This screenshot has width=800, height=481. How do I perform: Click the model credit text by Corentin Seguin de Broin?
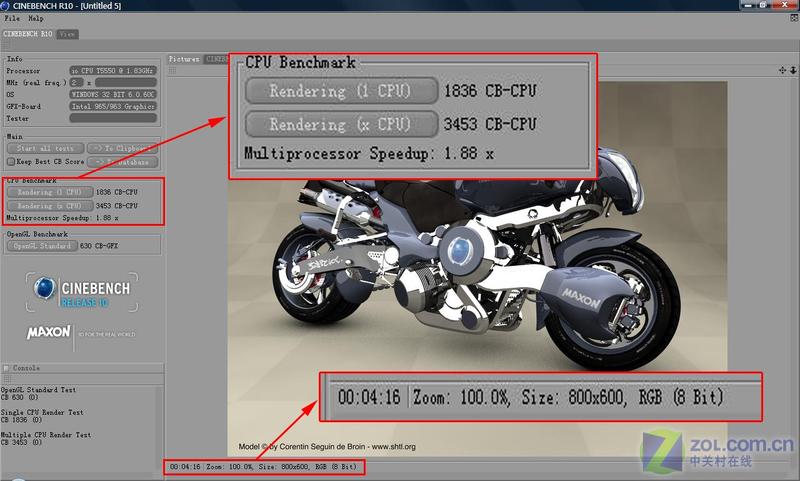point(327,446)
